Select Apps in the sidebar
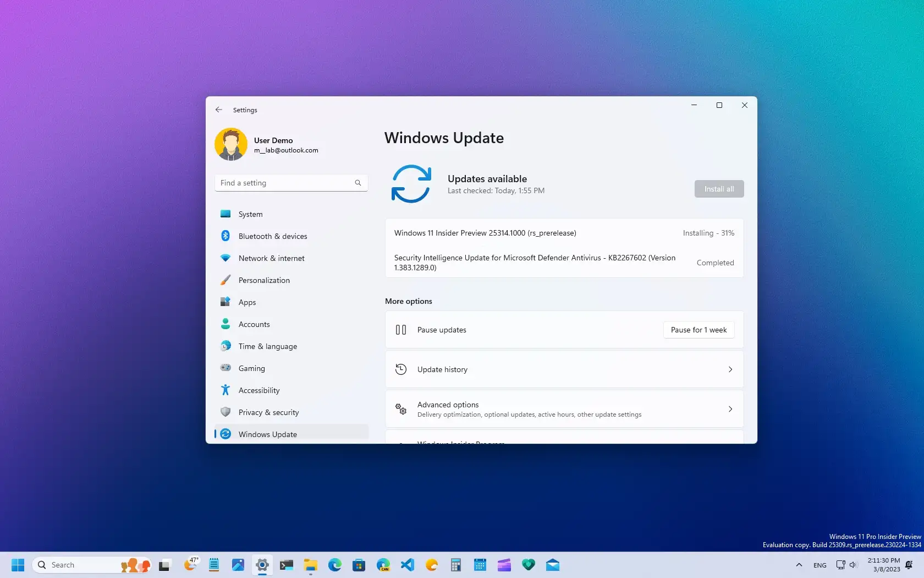Image resolution: width=924 pixels, height=578 pixels. 291,302
